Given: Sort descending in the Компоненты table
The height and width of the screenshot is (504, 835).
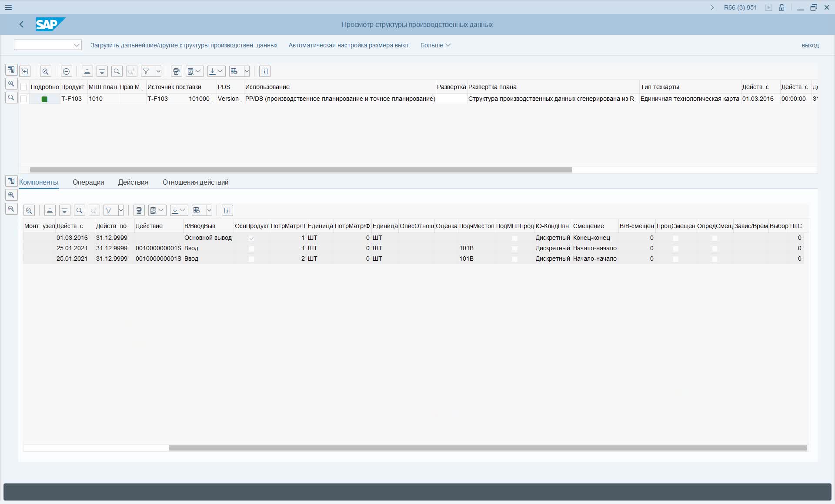Looking at the screenshot, I should [65, 210].
